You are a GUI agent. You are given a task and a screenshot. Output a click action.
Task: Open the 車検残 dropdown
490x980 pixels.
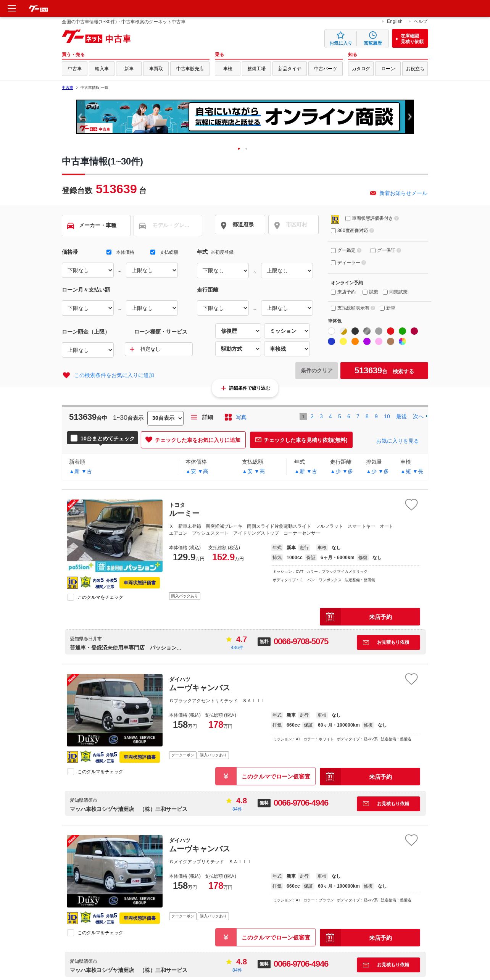pyautogui.click(x=287, y=349)
